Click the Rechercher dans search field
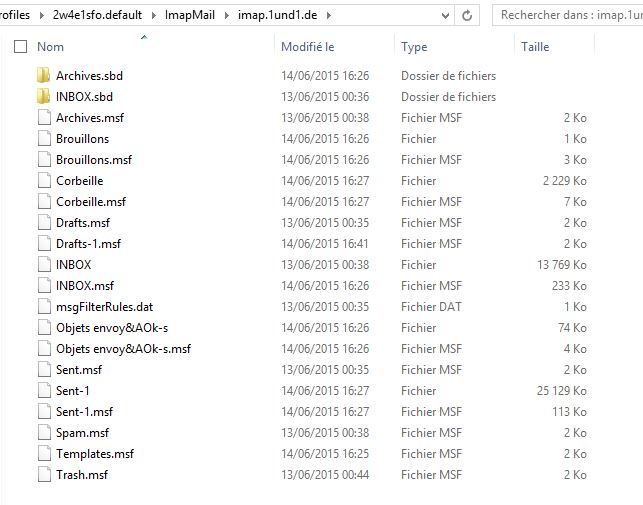The image size is (643, 505). pyautogui.click(x=567, y=16)
